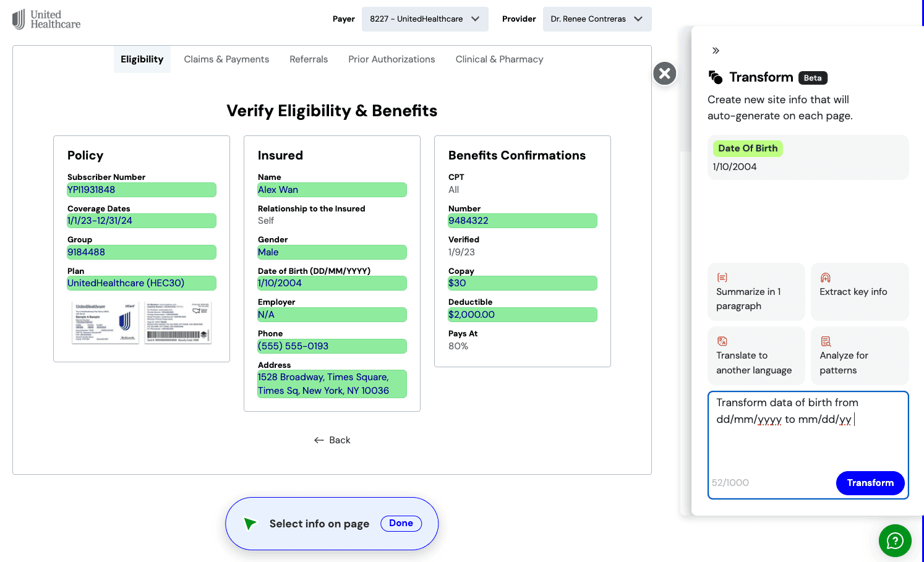
Task: Click the 1/10/2004 value in Transform panel
Action: (x=735, y=167)
